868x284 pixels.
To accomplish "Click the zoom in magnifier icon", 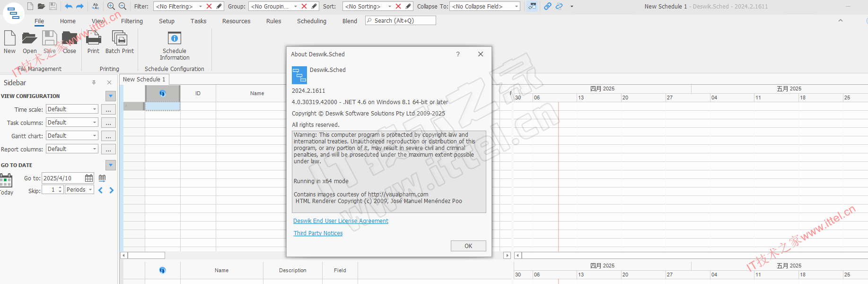I will pos(111,6).
